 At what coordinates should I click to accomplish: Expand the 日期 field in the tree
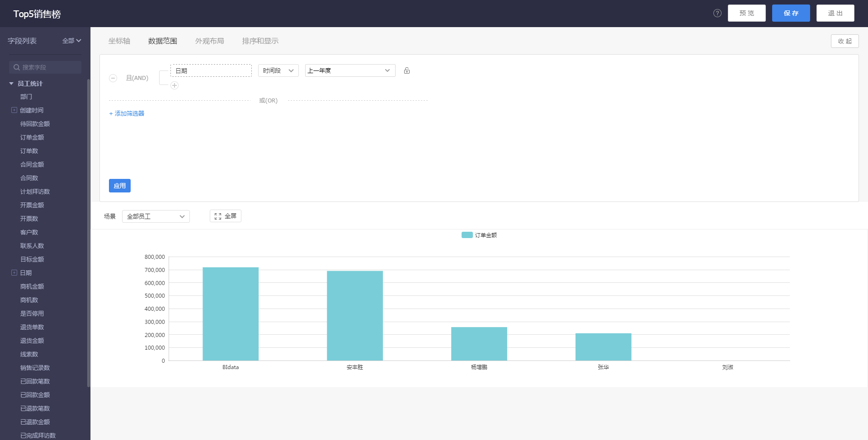(x=14, y=273)
